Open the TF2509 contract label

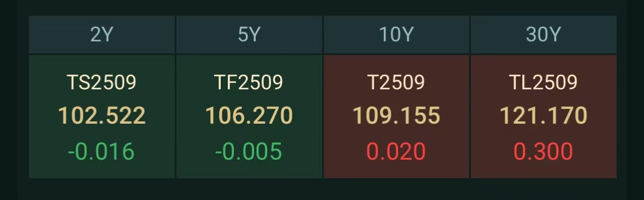pos(249,82)
